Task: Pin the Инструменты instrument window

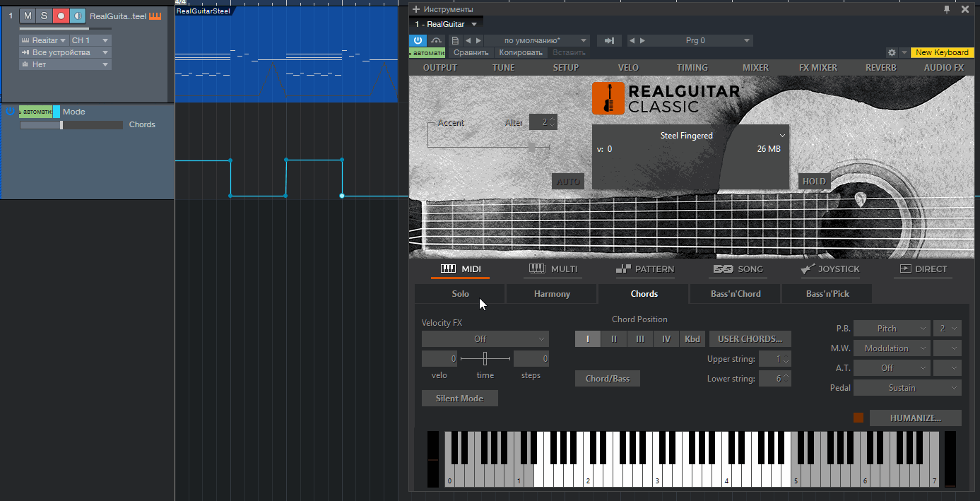Action: [947, 9]
